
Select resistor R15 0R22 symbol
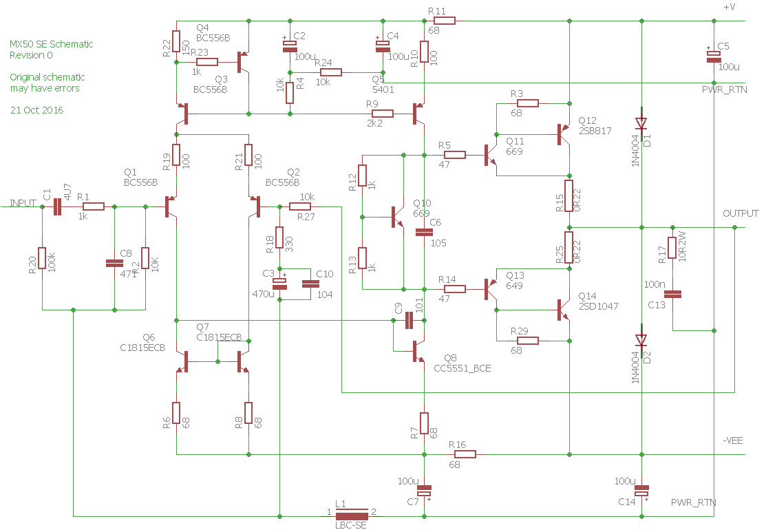[x=569, y=196]
